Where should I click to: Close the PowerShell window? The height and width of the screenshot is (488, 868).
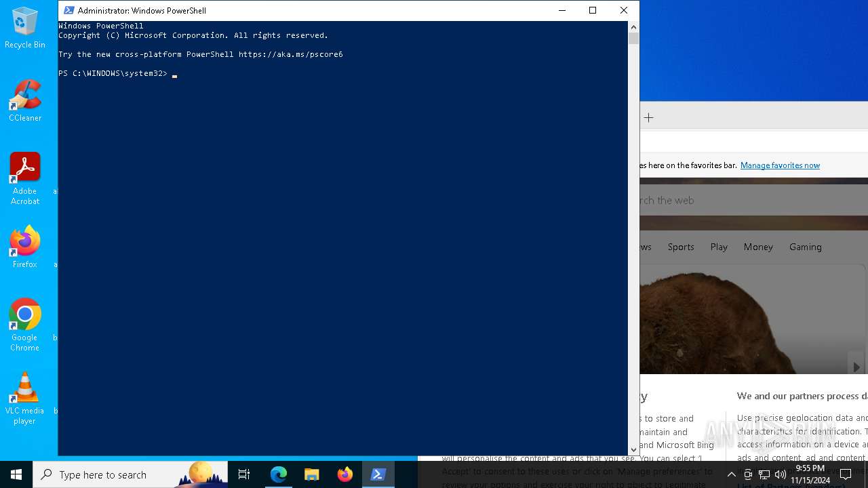(x=624, y=10)
